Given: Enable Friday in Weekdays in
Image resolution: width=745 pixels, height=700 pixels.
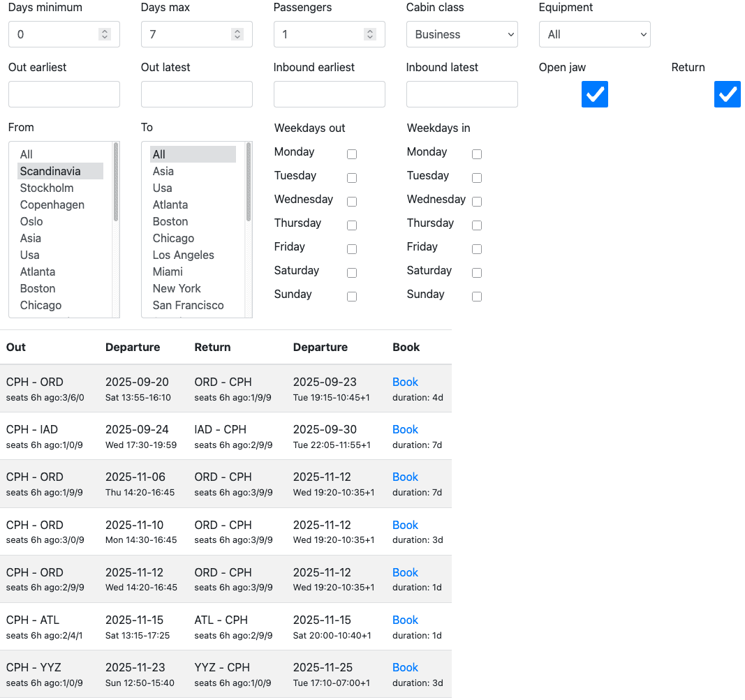Looking at the screenshot, I should [477, 249].
